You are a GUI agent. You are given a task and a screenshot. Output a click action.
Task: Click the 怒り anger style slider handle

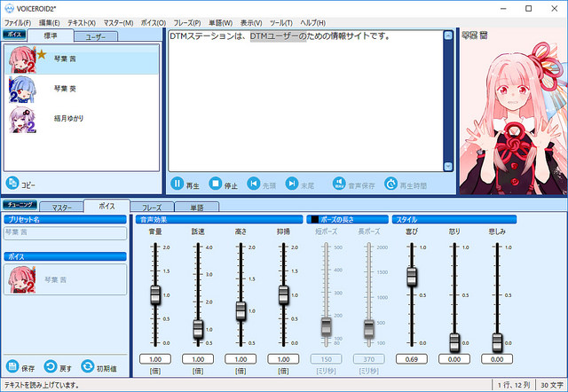(x=454, y=342)
